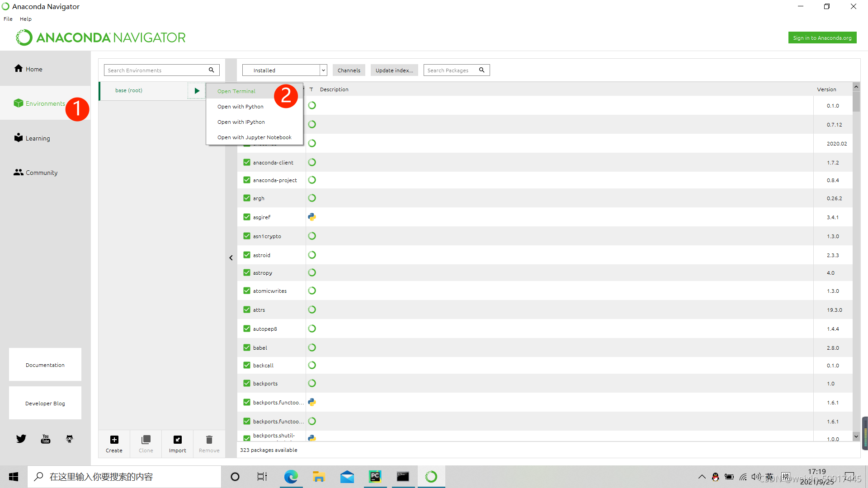
Task: Click the Update index button
Action: 394,70
